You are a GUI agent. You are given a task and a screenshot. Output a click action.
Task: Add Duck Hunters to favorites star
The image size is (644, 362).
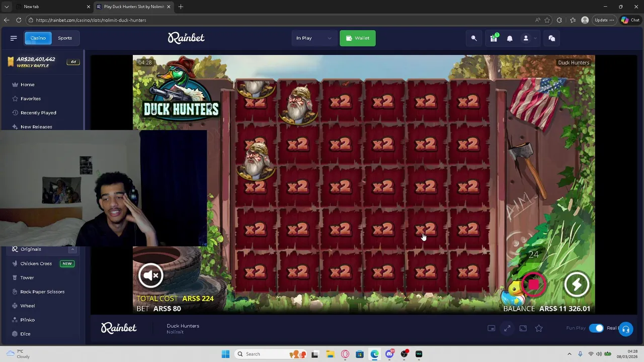539,328
